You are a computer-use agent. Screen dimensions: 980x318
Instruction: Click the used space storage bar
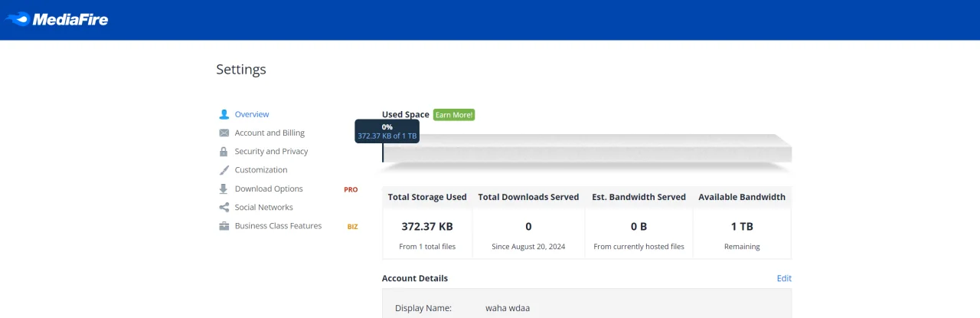pyautogui.click(x=587, y=148)
